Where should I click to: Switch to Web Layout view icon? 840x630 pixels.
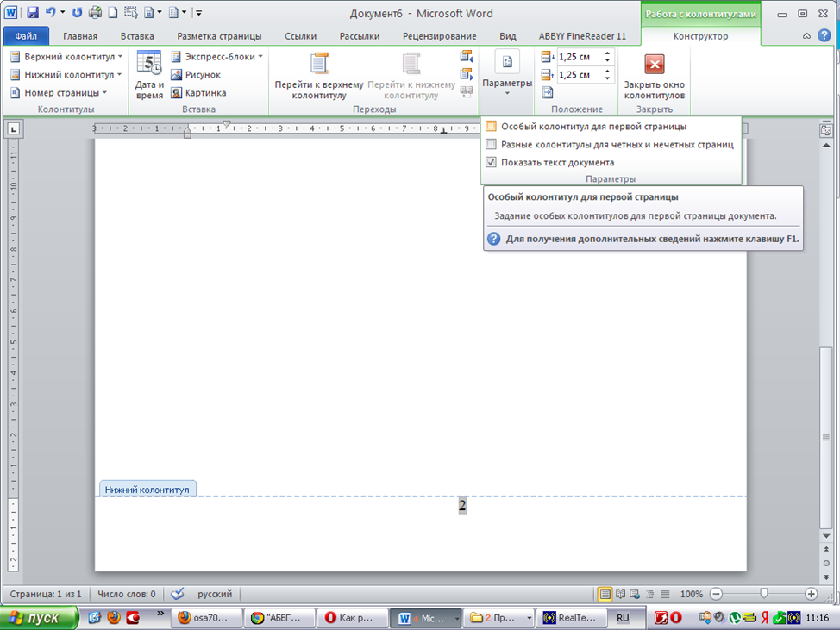point(635,594)
